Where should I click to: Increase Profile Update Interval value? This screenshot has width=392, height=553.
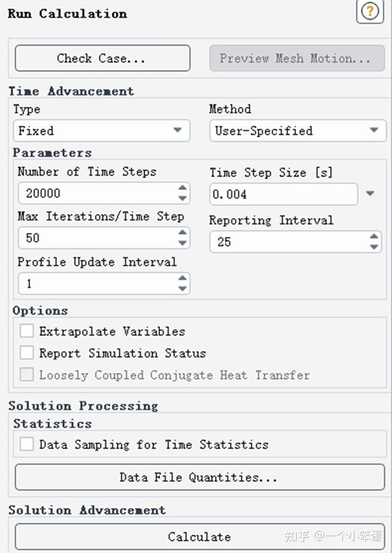click(x=182, y=279)
